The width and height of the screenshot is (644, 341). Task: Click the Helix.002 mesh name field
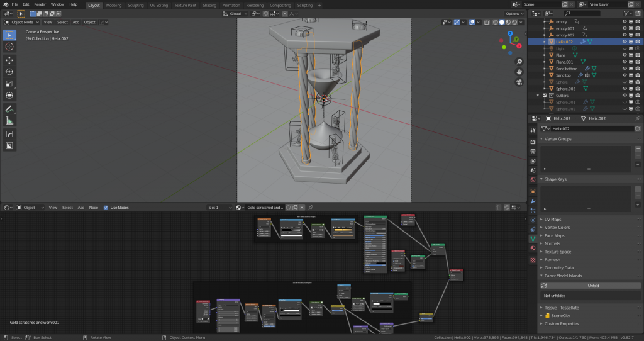pyautogui.click(x=591, y=128)
